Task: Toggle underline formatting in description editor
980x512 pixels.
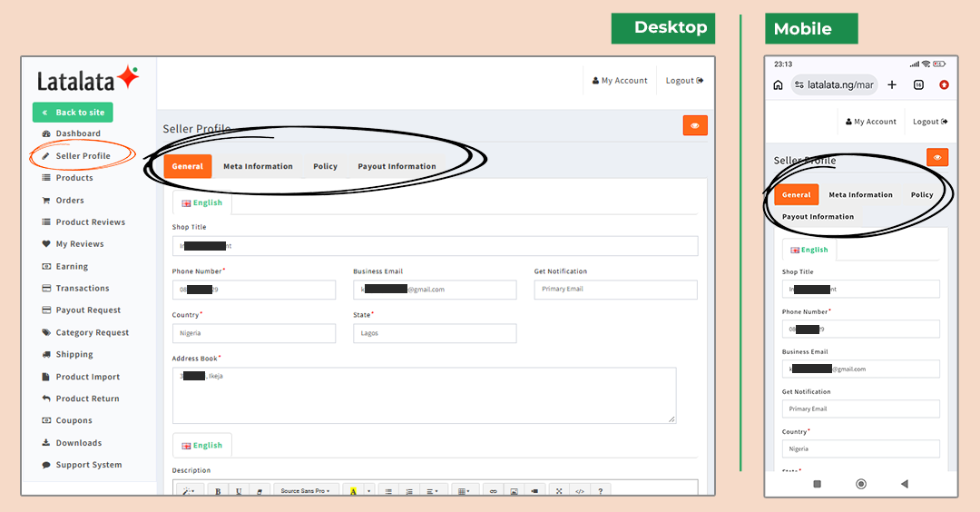Action: click(x=239, y=491)
